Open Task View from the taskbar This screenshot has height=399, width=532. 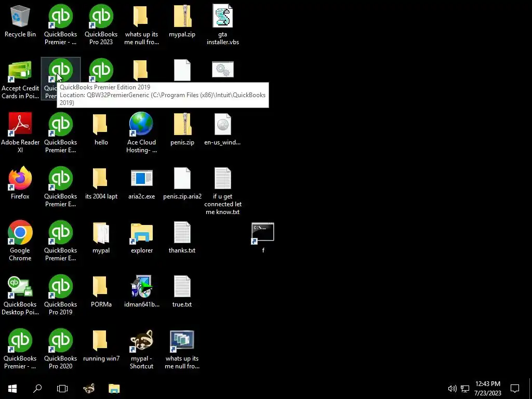[62, 389]
